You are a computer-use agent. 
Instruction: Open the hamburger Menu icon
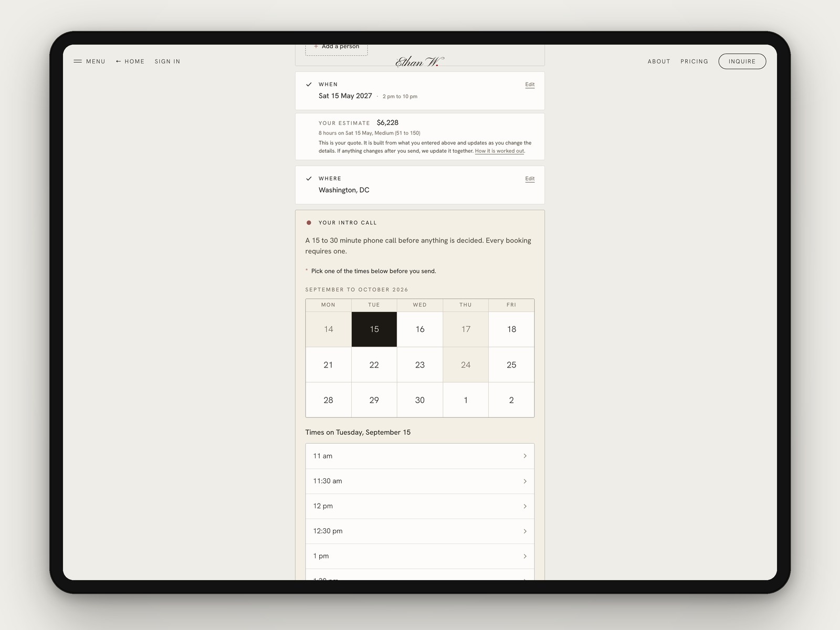click(x=78, y=61)
